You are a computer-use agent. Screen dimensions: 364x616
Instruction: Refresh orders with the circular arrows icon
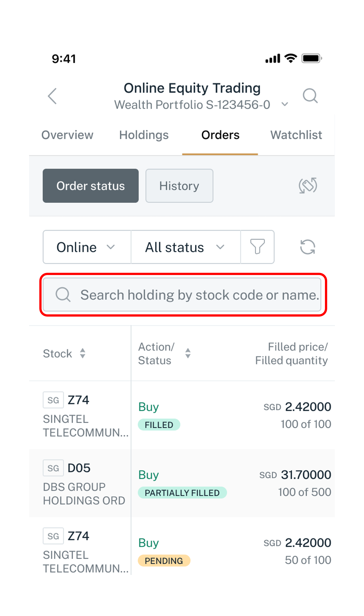pos(308,247)
